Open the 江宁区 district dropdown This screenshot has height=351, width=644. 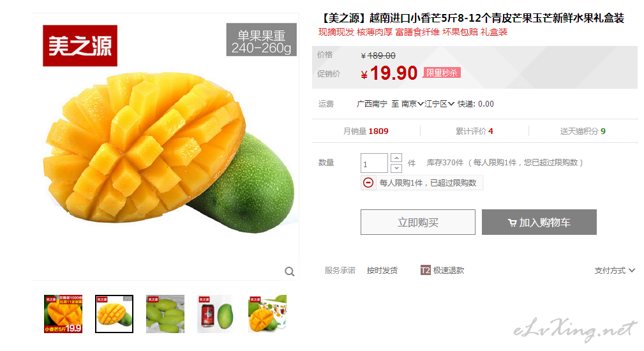tap(440, 104)
